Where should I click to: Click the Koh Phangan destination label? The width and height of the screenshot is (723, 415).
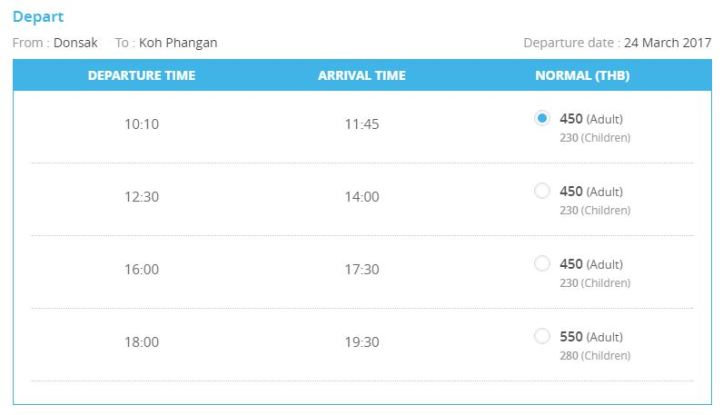click(178, 43)
